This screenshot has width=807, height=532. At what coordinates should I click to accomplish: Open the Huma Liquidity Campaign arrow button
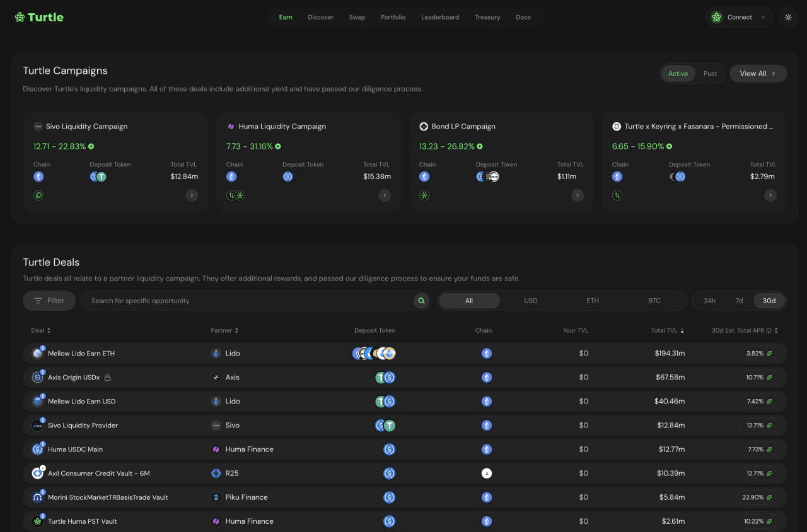[385, 195]
